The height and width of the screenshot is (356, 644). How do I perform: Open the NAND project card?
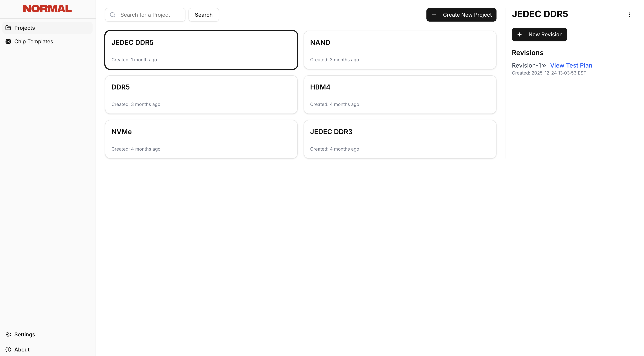[400, 50]
